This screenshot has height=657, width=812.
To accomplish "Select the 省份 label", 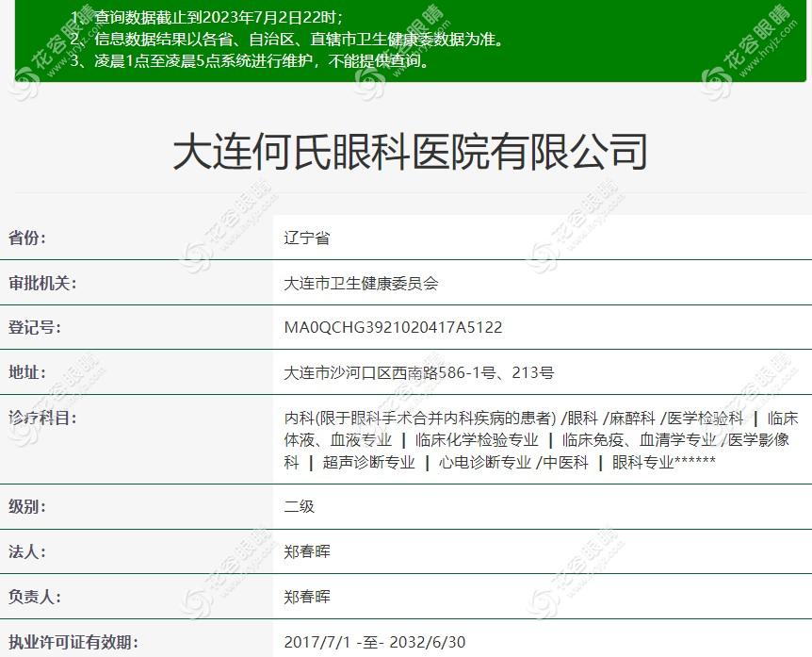I will pyautogui.click(x=27, y=238).
